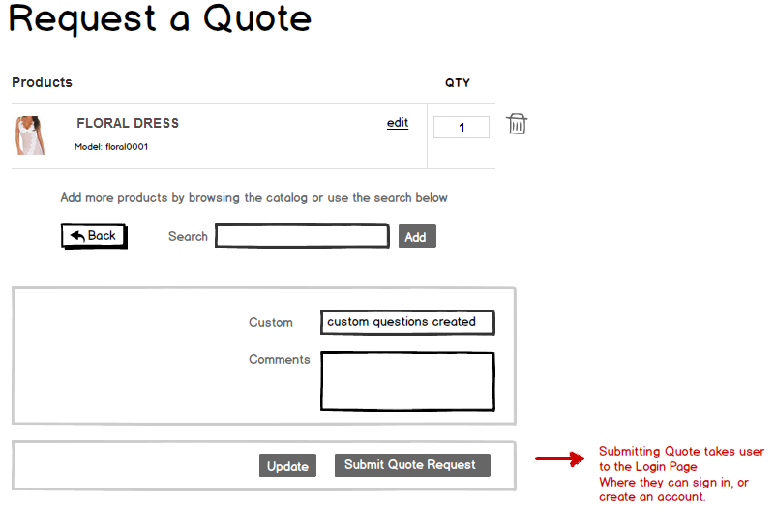Click the edit link for Floral Dress
Viewport: 775px width, 532px height.
[x=398, y=123]
